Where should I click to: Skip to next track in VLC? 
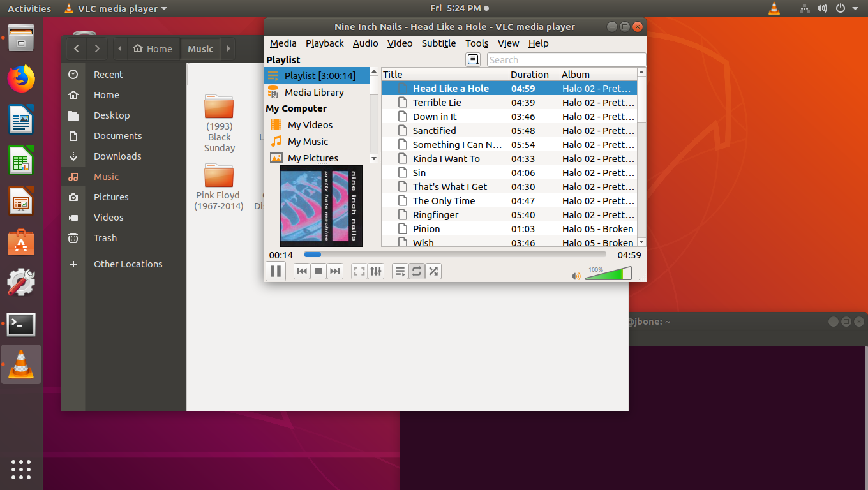[335, 271]
